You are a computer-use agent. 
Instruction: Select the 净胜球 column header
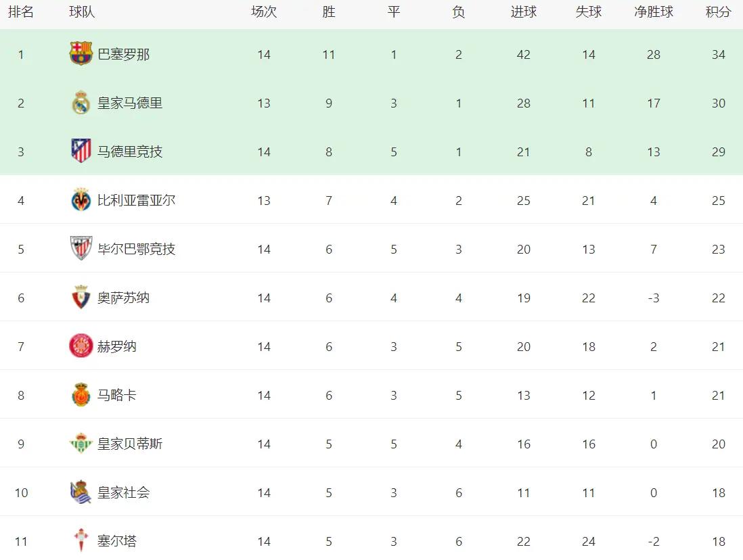(x=654, y=12)
